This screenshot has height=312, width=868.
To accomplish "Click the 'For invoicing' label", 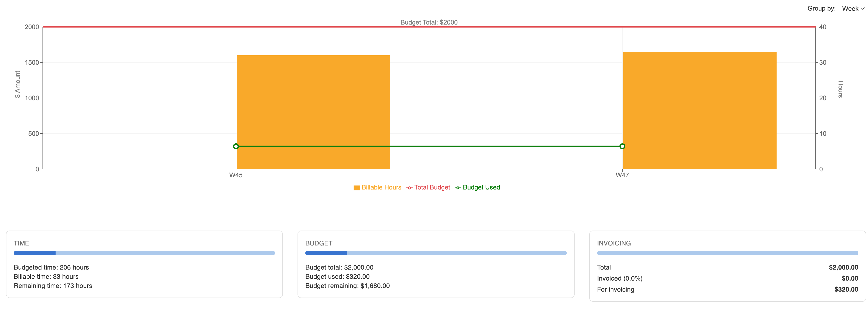I will coord(616,290).
